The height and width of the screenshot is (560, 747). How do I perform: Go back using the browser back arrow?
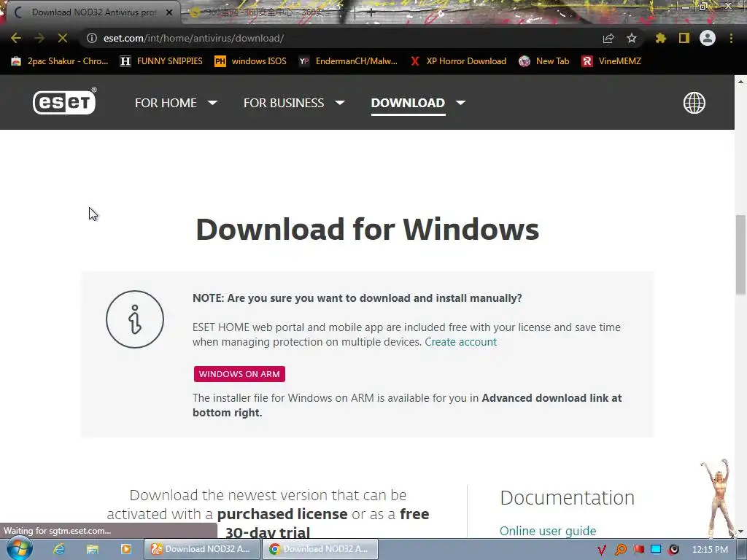16,38
